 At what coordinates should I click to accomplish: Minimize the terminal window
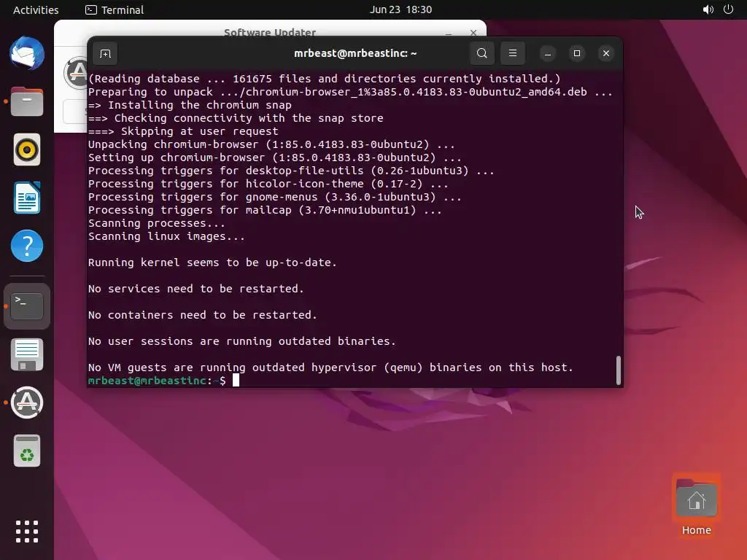(x=548, y=53)
